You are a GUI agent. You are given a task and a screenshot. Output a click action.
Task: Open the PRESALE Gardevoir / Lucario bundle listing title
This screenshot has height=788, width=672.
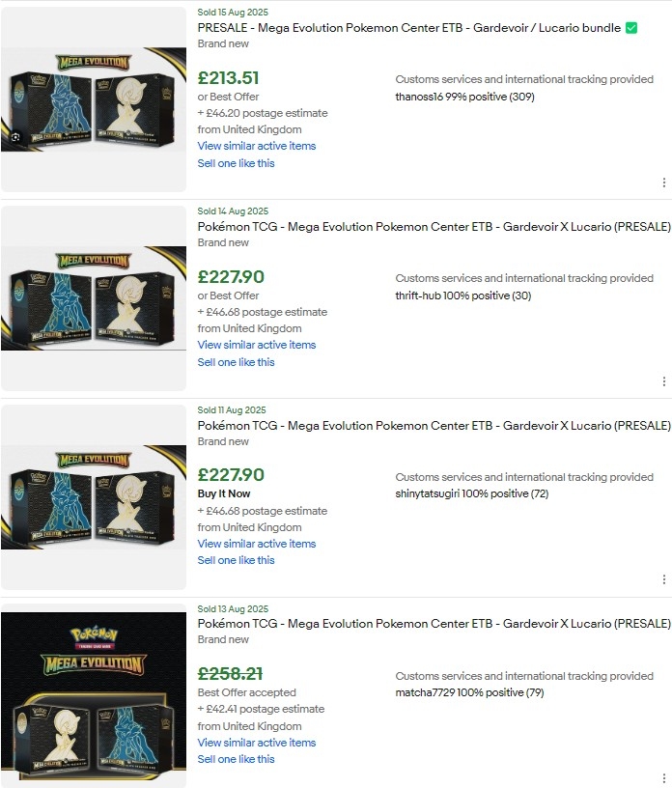coord(409,28)
